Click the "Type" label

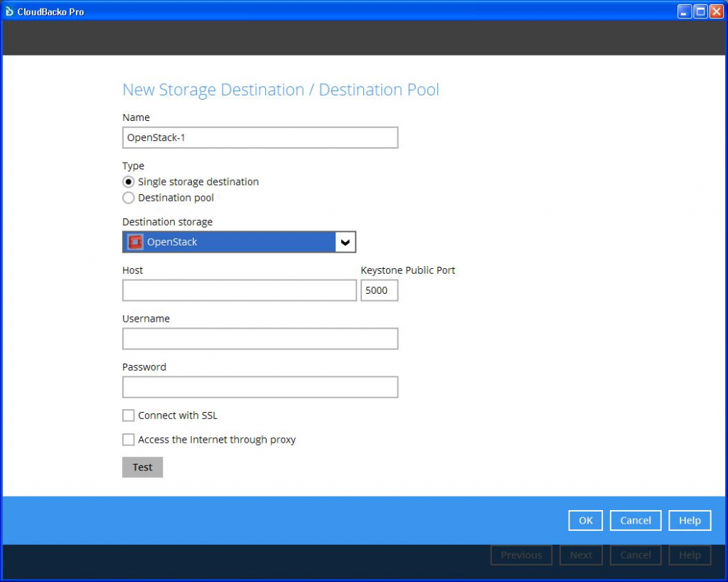(x=133, y=166)
